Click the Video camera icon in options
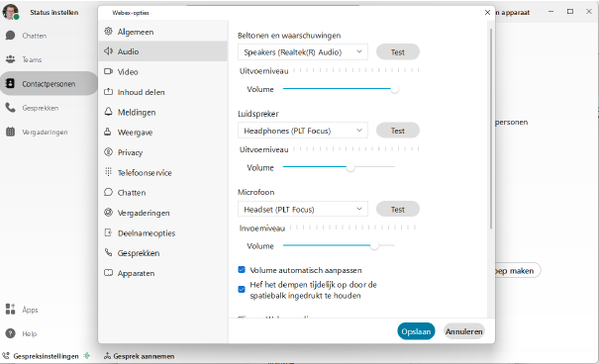Viewport: 599px width, 364px height. click(109, 71)
